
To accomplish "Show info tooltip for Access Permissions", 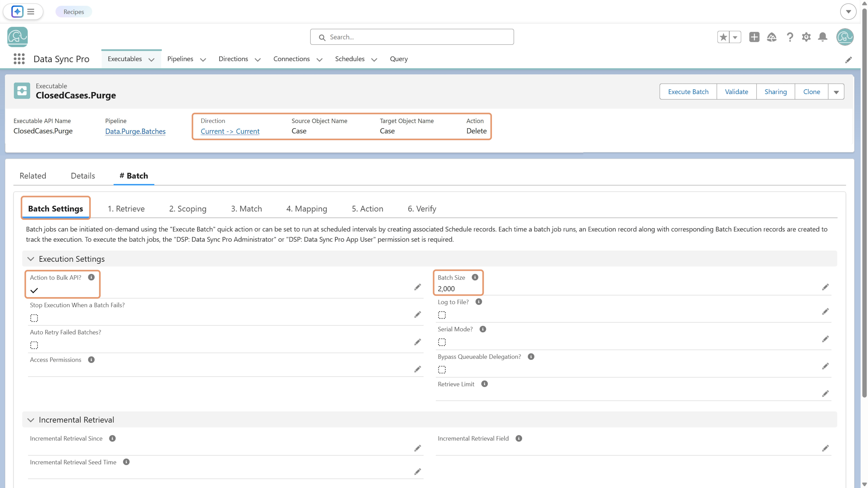I will [x=91, y=360].
